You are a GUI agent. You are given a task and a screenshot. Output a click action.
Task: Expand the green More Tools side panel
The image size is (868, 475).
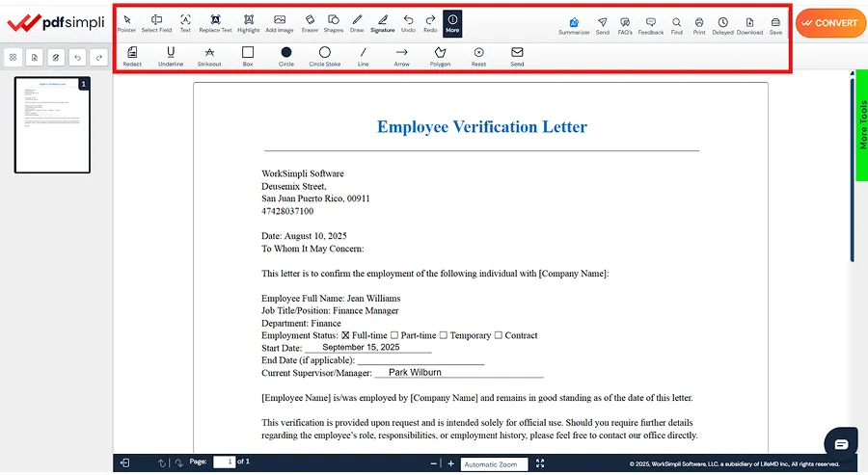[862, 125]
